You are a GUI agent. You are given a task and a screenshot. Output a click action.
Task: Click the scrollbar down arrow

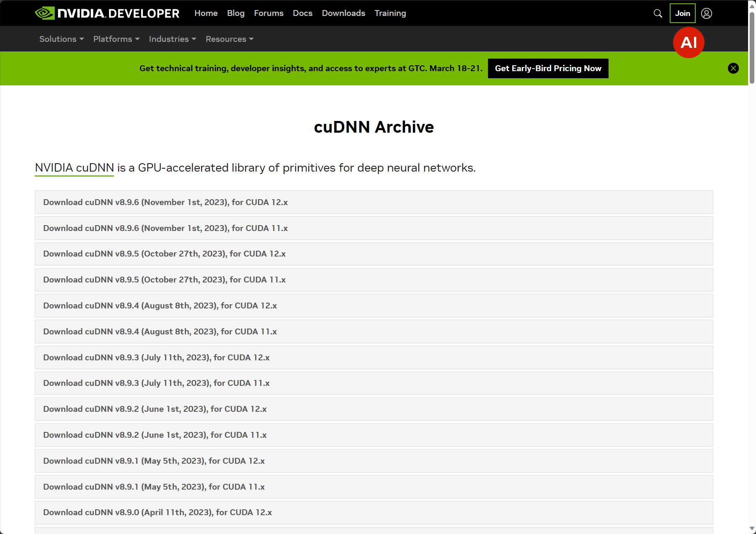tap(752, 529)
